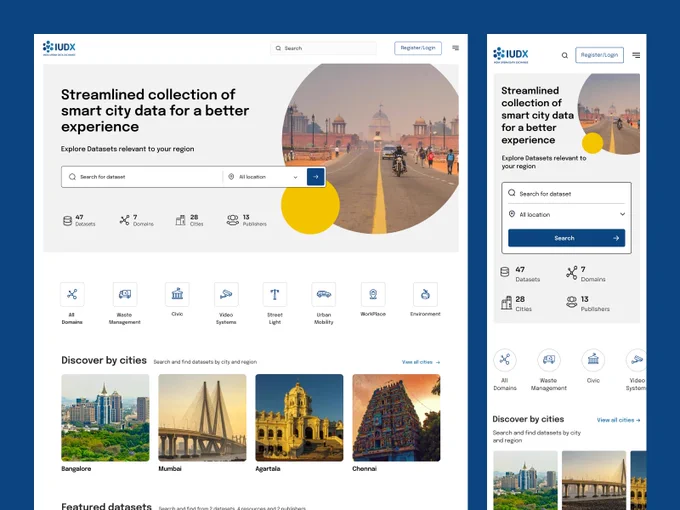The image size is (680, 510).
Task: Open the bridge city thumbnail in mobile view
Action: pyautogui.click(x=594, y=480)
